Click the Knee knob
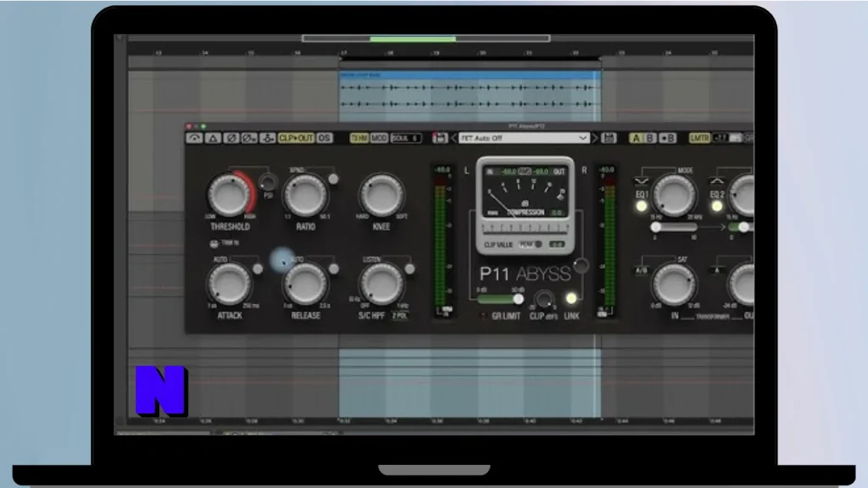Viewport: 868px width, 488px height. point(381,195)
